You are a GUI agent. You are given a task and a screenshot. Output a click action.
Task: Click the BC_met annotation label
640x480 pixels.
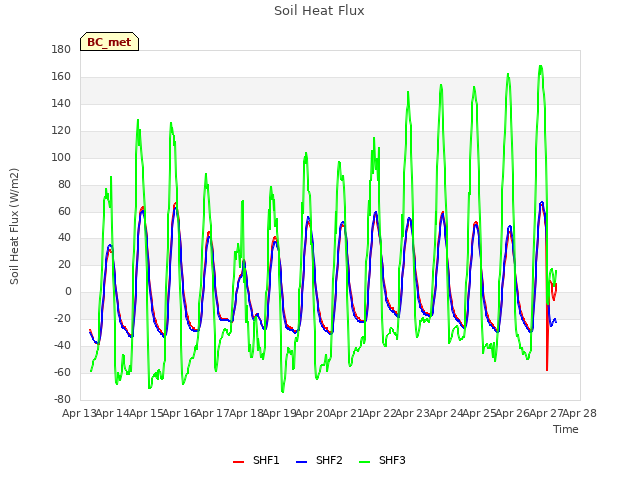click(109, 42)
